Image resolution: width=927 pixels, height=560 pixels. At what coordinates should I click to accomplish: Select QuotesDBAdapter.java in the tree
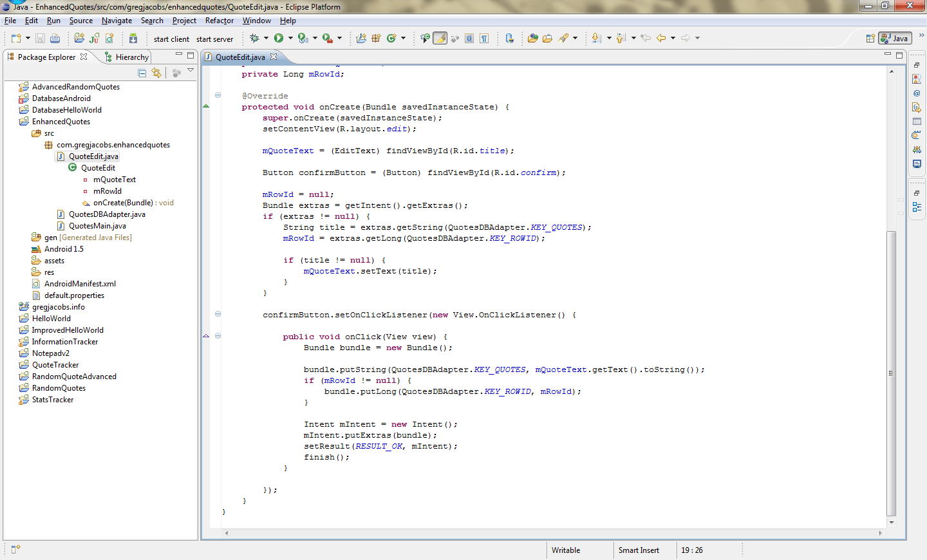[107, 214]
